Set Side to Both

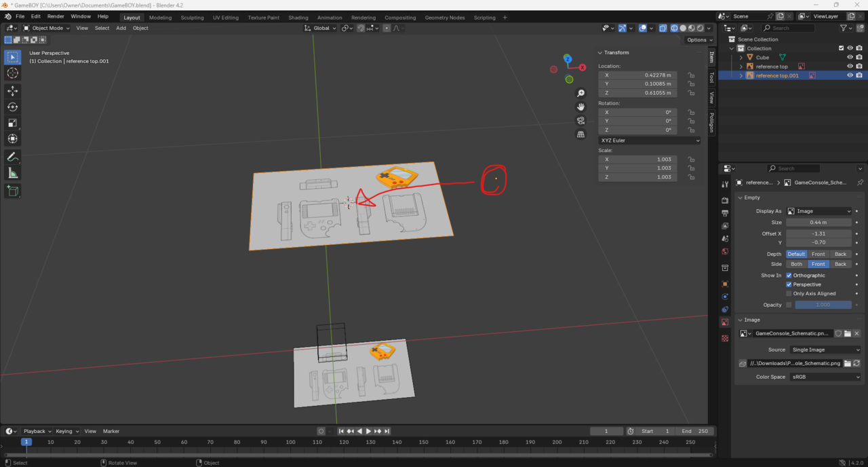tap(796, 264)
